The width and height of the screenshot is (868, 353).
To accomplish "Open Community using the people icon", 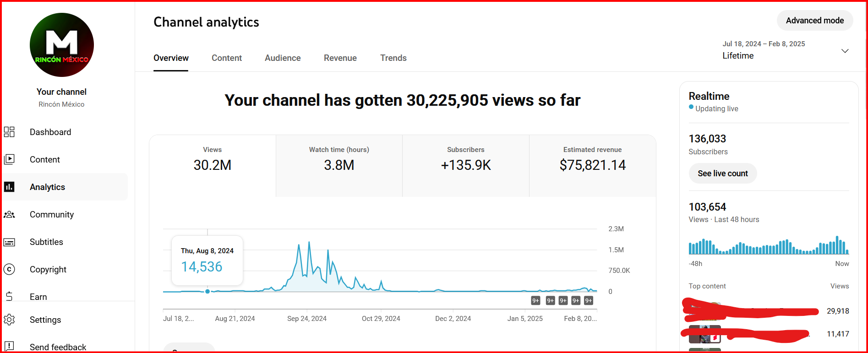I will [x=9, y=214].
